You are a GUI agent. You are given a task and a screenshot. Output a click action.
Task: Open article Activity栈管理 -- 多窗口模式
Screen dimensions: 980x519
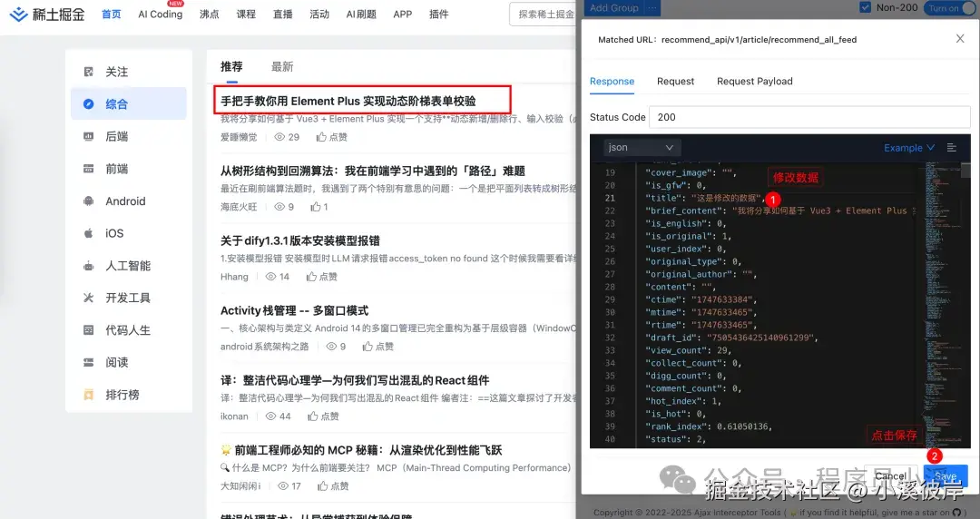coord(294,311)
